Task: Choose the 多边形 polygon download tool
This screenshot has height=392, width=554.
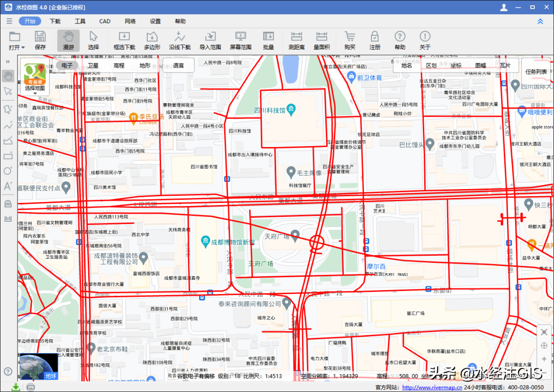Action: pos(152,40)
